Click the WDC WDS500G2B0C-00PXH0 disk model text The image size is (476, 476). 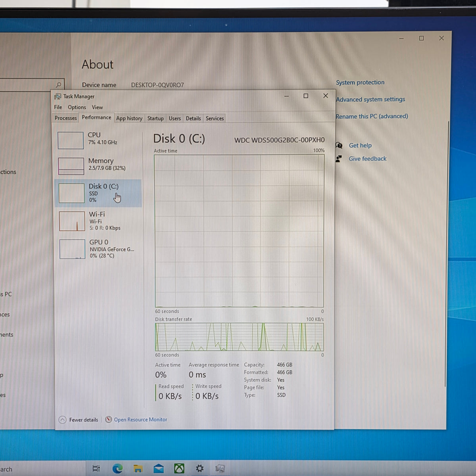click(x=279, y=140)
